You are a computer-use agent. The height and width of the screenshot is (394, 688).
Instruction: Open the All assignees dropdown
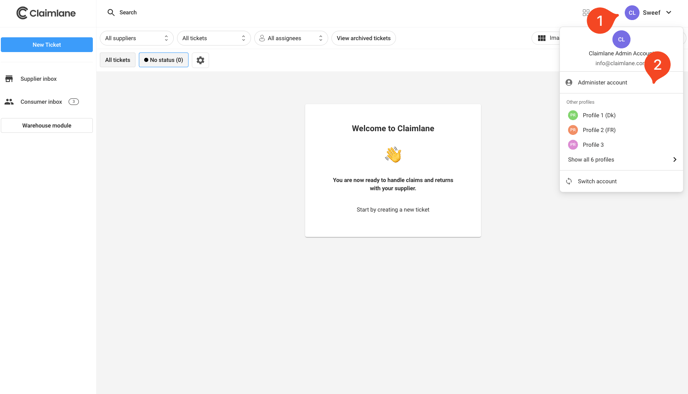(291, 38)
